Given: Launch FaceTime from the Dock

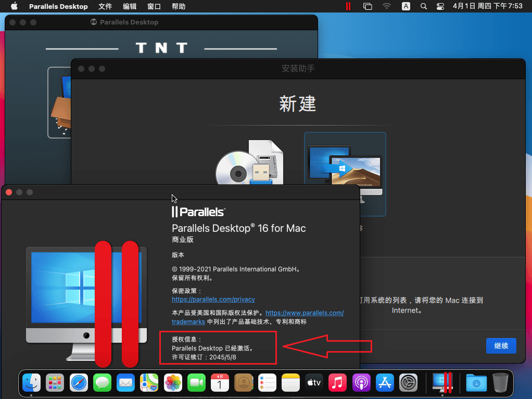Looking at the screenshot, I should (196, 382).
